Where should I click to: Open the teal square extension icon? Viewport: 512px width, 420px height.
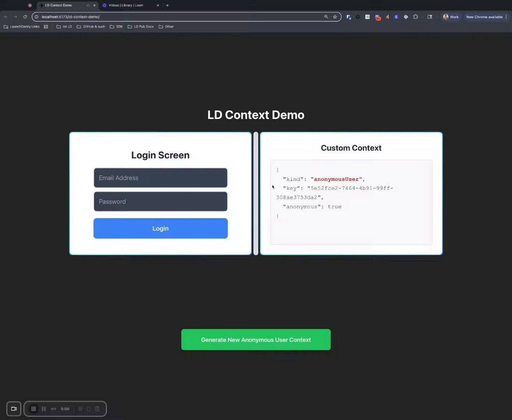[367, 17]
